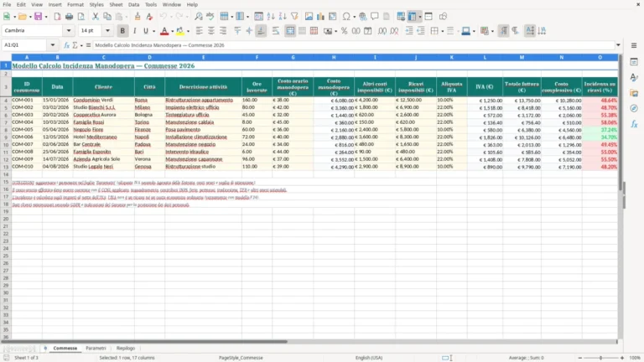Click the Formula equals sign icon
Viewport: 644px width, 362px height.
[88, 45]
